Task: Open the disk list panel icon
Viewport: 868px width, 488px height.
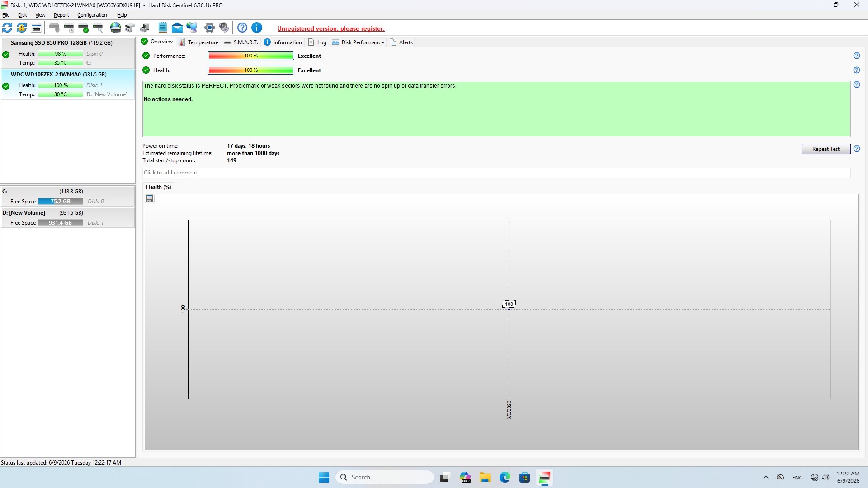Action: tap(36, 28)
